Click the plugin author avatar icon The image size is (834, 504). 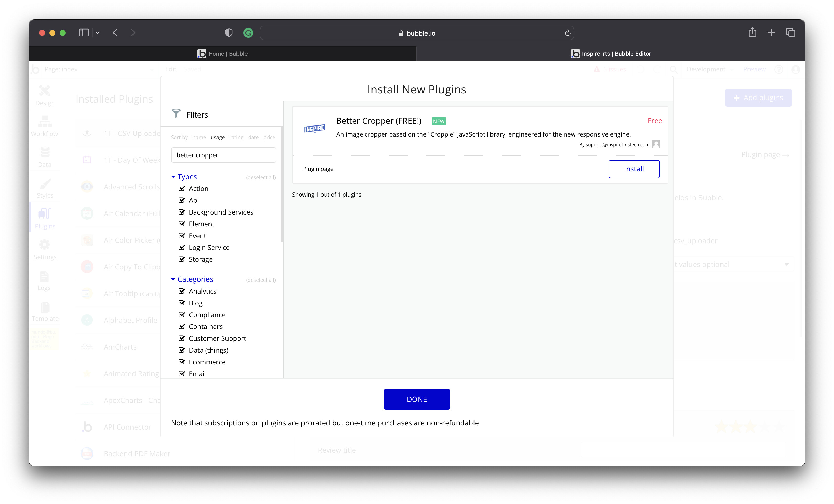(656, 144)
